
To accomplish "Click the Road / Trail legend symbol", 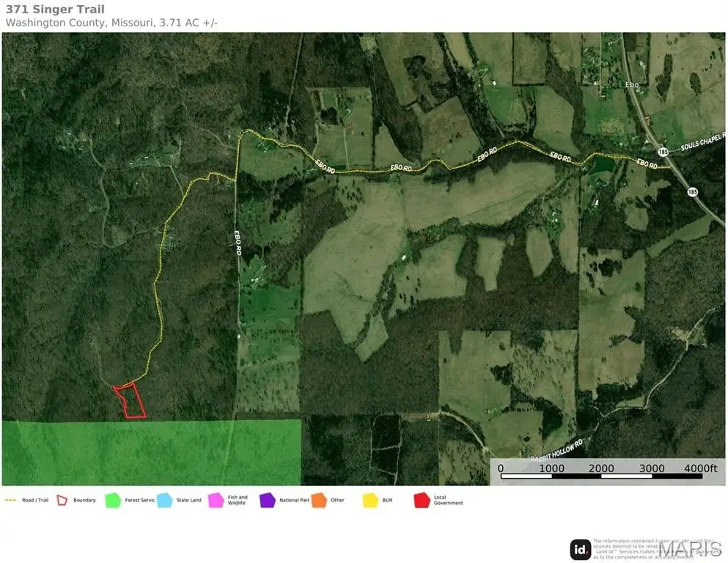I will (10, 500).
